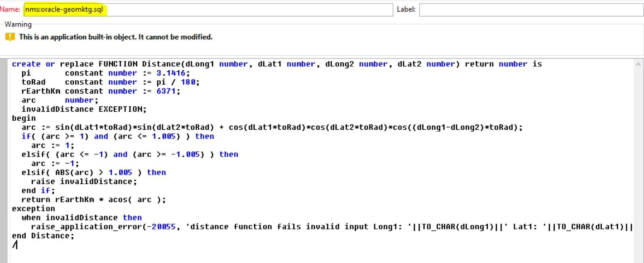Screen dimensions: 644x263
Task: Click the 'create or replace FUNCTION Distance' line
Action: pyautogui.click(x=277, y=64)
